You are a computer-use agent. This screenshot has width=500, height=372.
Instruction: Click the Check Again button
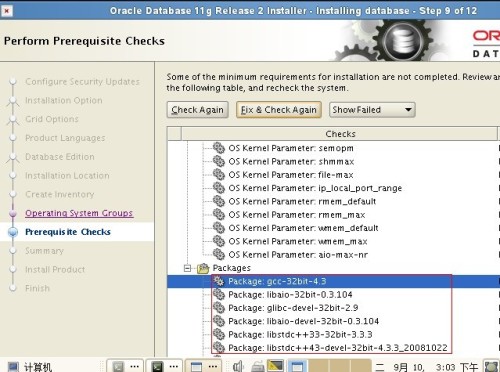[x=197, y=110]
